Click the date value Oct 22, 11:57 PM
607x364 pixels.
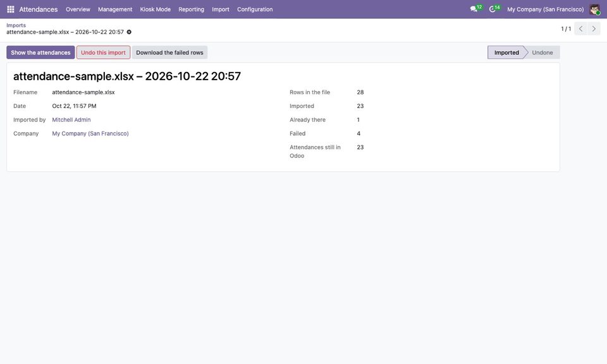(x=75, y=106)
